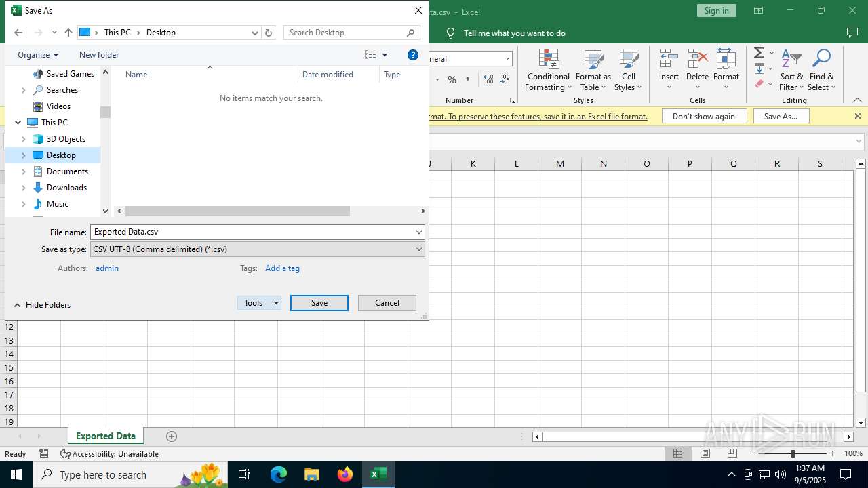Viewport: 868px width, 488px height.
Task: Expand the Downloads tree node
Action: coord(23,188)
